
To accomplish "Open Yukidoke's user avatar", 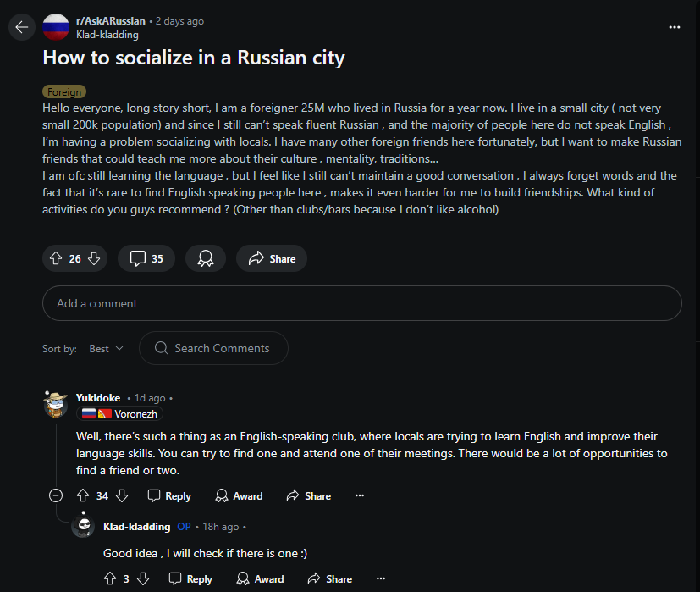I will coord(56,404).
